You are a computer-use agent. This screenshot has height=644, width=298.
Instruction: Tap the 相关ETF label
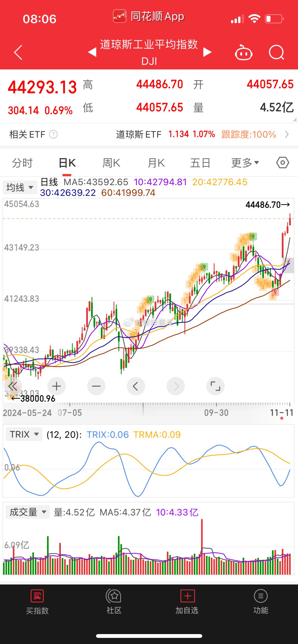click(x=27, y=134)
